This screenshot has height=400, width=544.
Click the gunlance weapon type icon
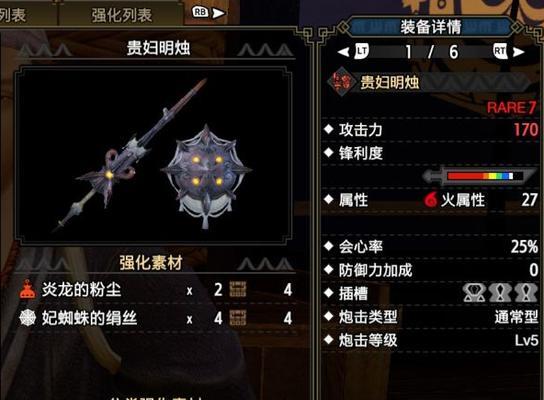[342, 82]
